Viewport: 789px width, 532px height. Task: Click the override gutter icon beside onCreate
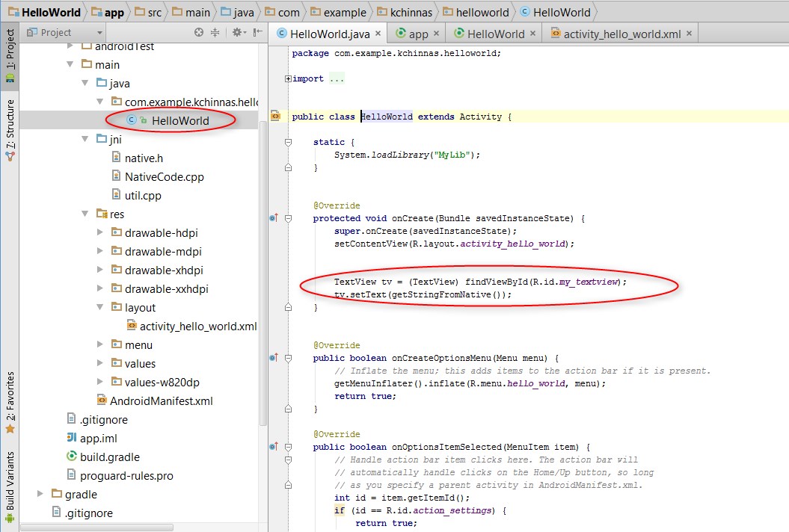coord(274,217)
